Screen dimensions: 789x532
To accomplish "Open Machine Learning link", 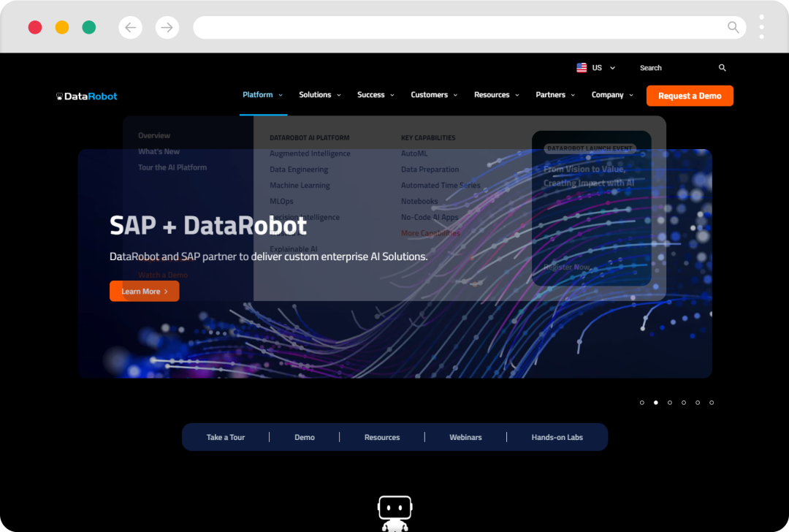I will 300,185.
